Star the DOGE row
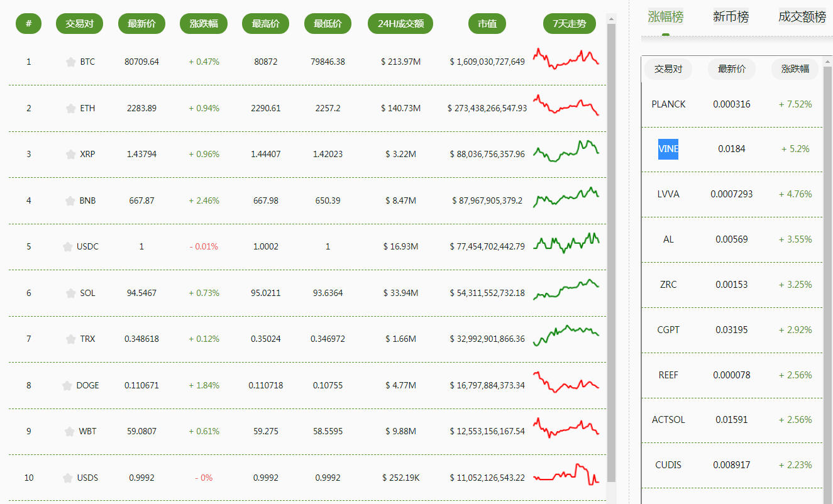 tap(67, 385)
